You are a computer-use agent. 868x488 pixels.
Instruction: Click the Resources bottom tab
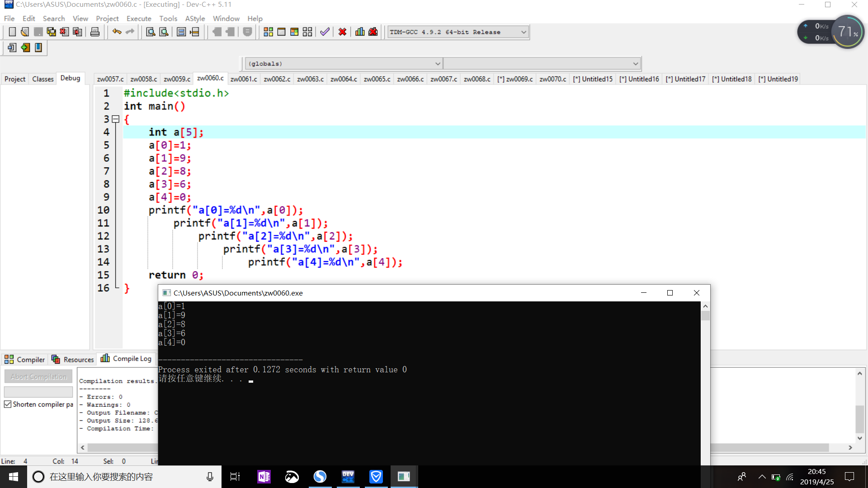[73, 360]
